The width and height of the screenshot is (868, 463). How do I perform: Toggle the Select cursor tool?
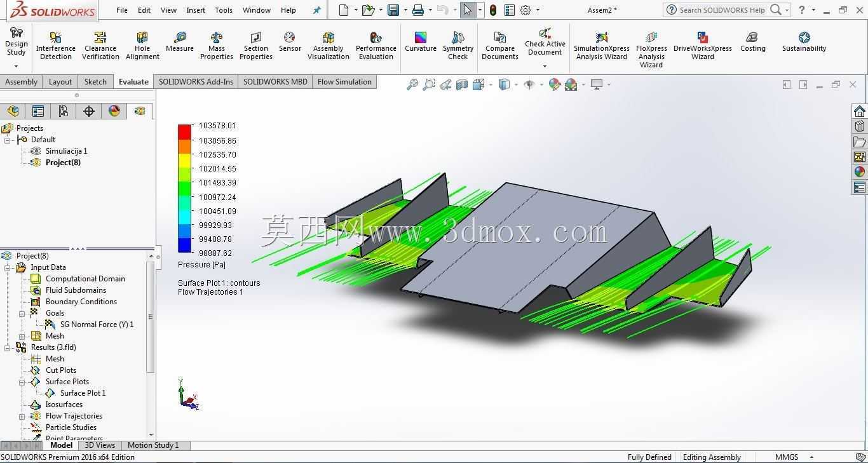468,10
